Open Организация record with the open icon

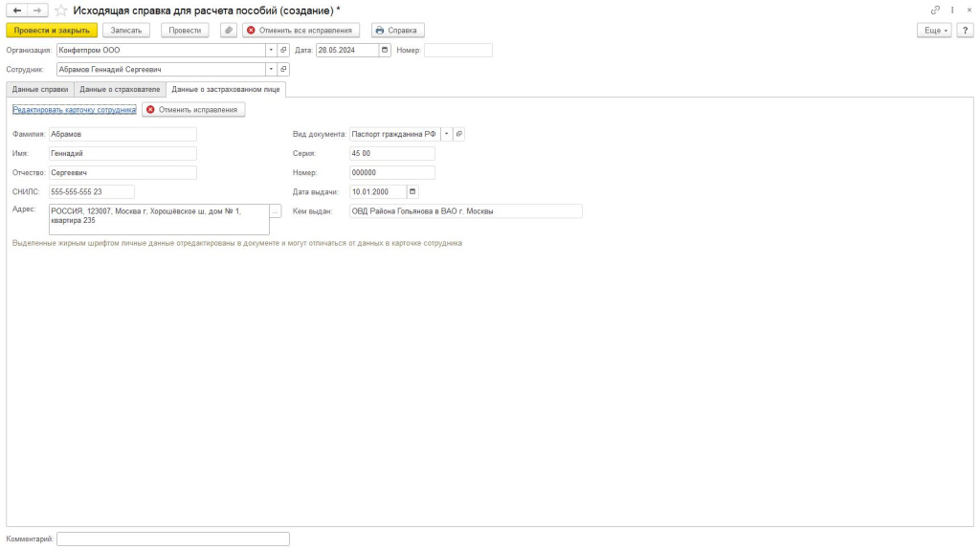pyautogui.click(x=283, y=50)
